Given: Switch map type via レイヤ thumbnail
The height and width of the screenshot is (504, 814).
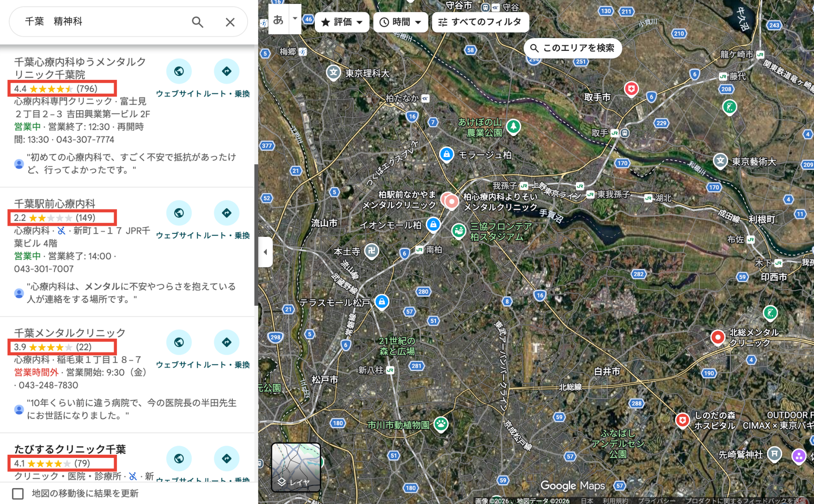Looking at the screenshot, I should [296, 467].
